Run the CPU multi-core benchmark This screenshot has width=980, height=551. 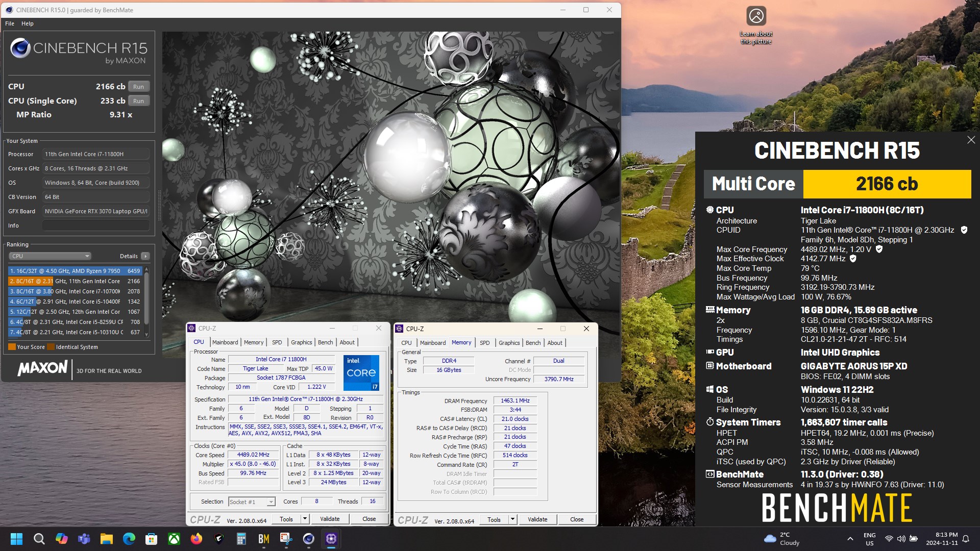[138, 87]
